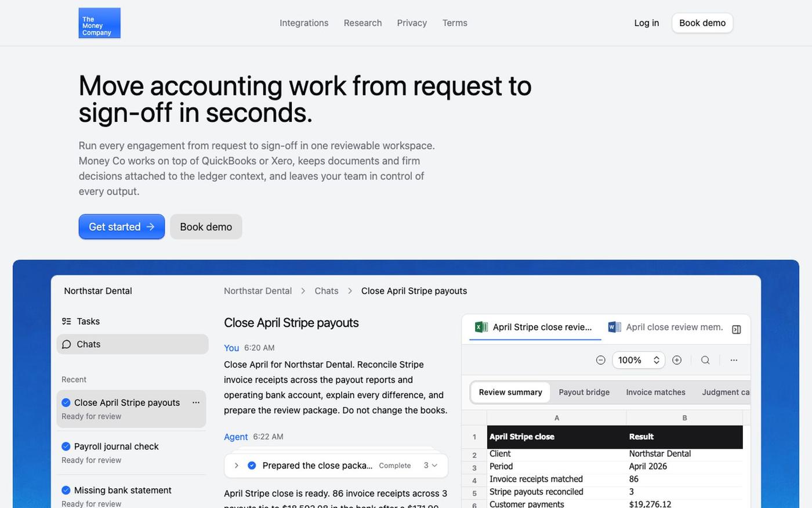
Task: Click the search magnifier in the viewer
Action: [x=705, y=361]
